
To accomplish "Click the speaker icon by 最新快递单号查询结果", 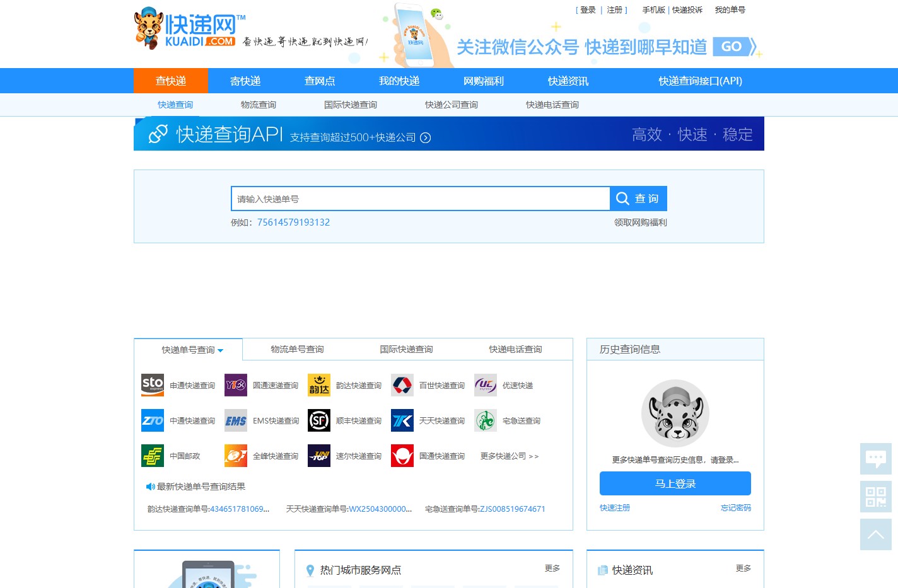I will [x=151, y=487].
